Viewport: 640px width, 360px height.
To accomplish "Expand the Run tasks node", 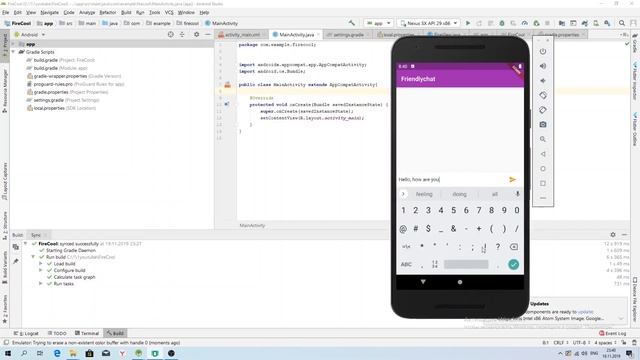I will (40, 284).
